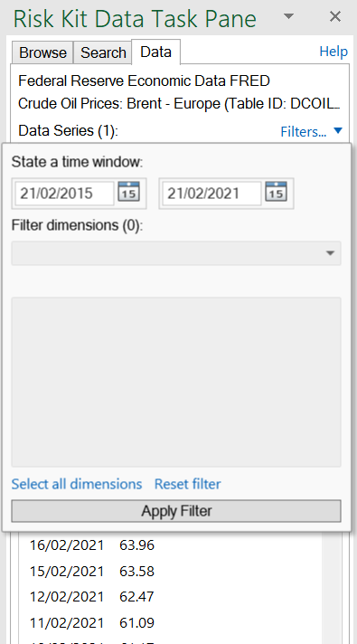The height and width of the screenshot is (644, 357).
Task: Click the empty dimensions list box
Action: pyautogui.click(x=176, y=382)
